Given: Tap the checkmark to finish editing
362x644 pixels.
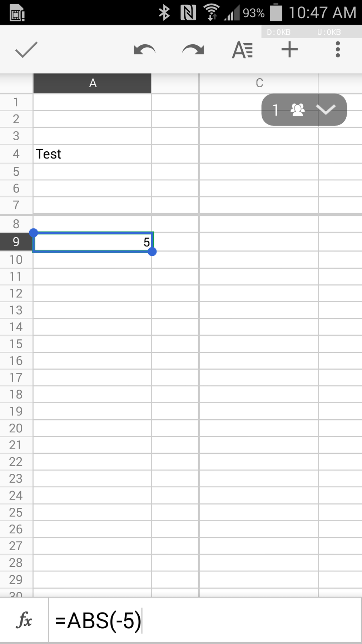Looking at the screenshot, I should tap(26, 50).
